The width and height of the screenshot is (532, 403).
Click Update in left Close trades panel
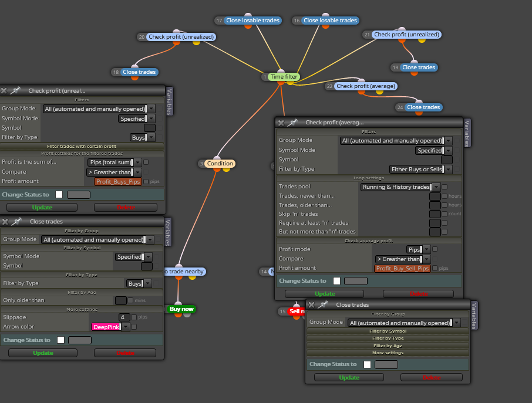43,353
